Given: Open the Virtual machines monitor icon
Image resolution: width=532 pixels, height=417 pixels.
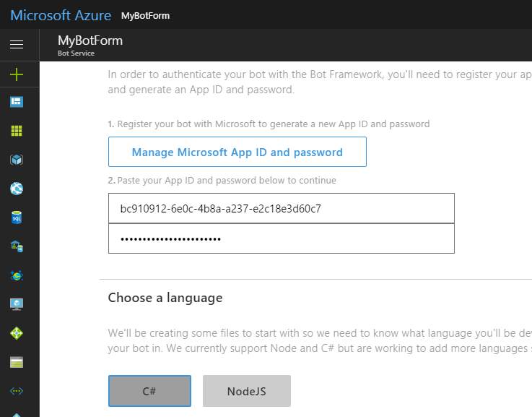Looking at the screenshot, I should point(17,304).
